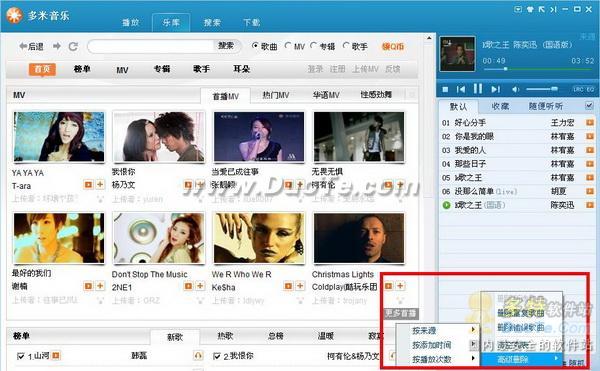
Task: Pause playback with the pause button
Action: click(x=478, y=89)
